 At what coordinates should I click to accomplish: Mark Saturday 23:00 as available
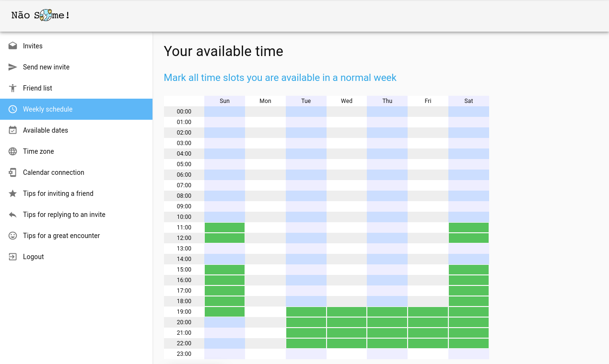pos(468,354)
